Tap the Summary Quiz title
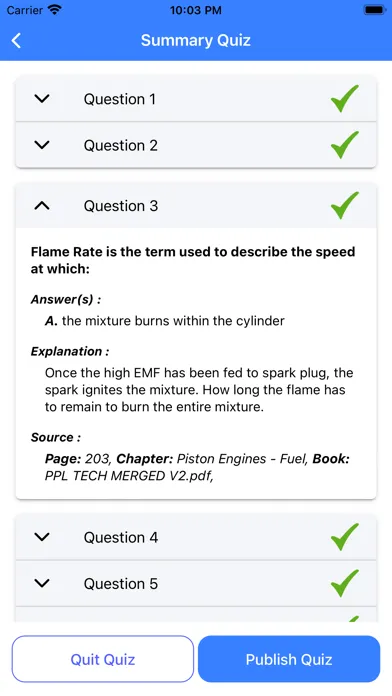Screen dimensions: 392x696 click(196, 40)
